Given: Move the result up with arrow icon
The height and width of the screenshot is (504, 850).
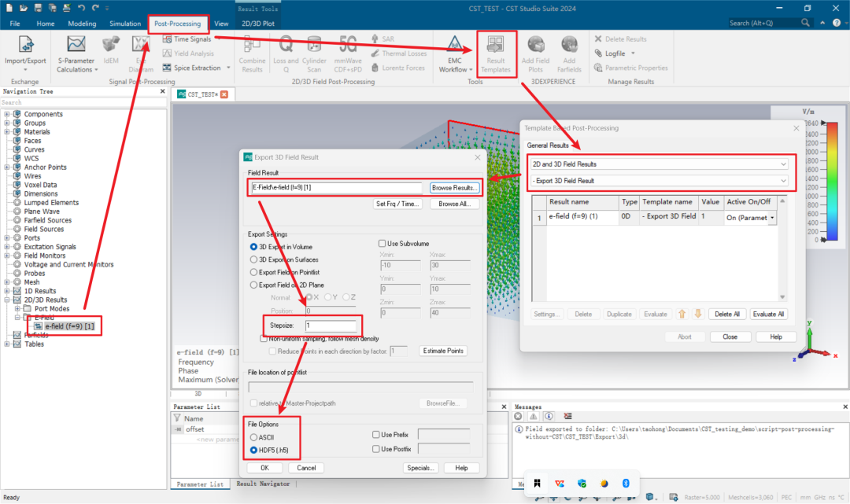Looking at the screenshot, I should [682, 314].
